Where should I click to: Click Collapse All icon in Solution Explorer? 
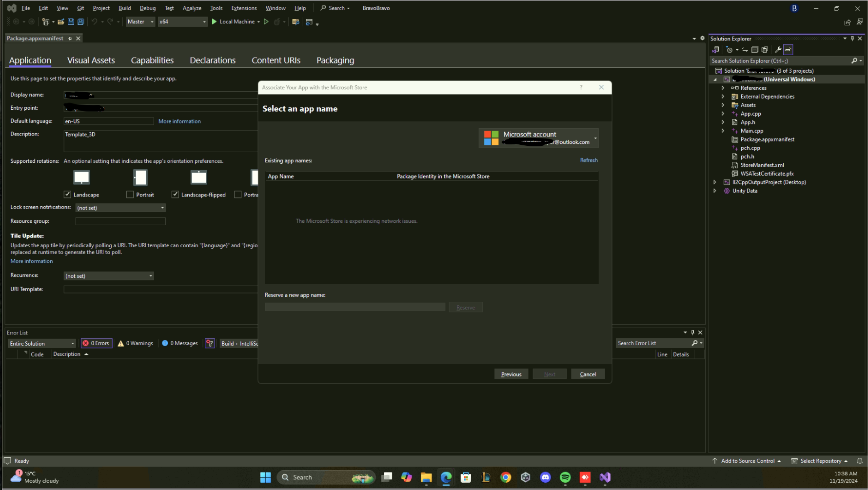click(755, 50)
